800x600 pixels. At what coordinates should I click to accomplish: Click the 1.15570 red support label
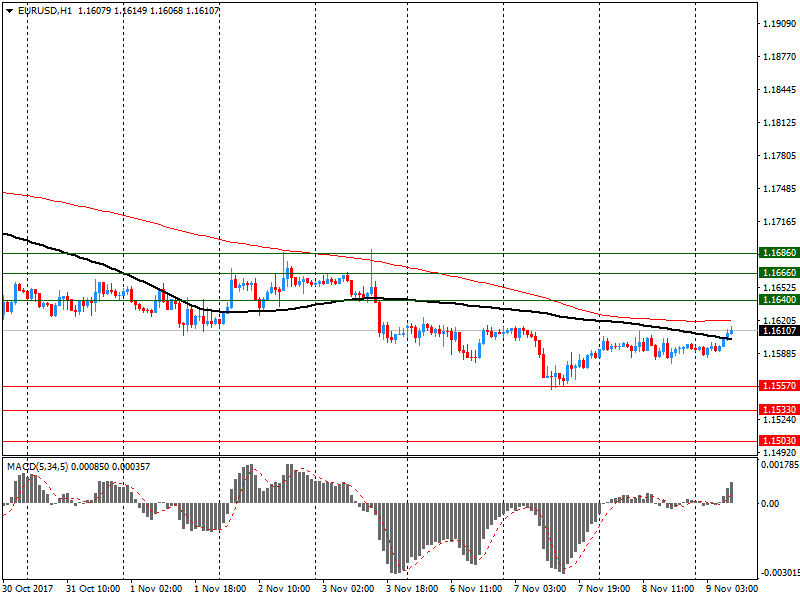pos(779,386)
